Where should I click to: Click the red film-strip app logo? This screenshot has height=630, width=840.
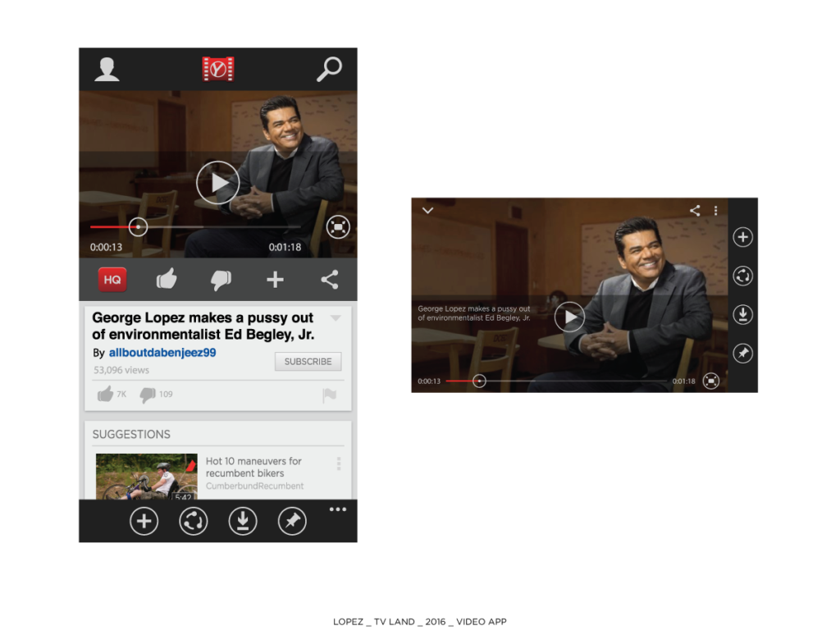click(218, 69)
